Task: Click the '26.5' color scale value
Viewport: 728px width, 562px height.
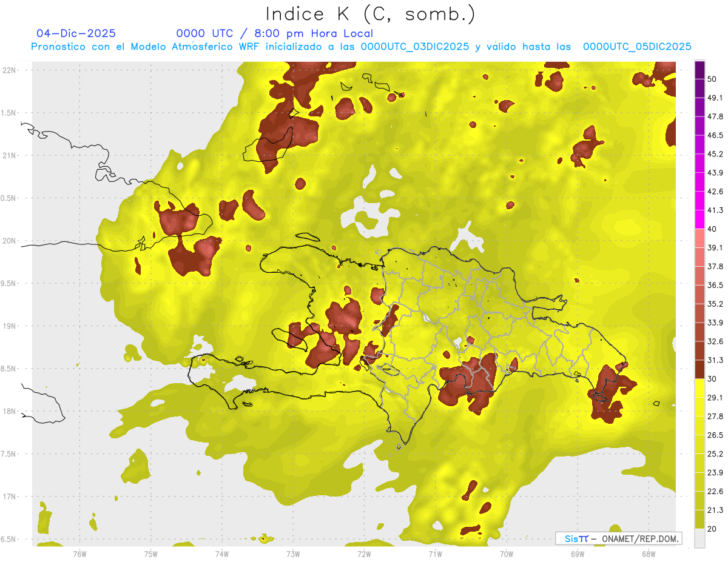Action: click(x=715, y=435)
